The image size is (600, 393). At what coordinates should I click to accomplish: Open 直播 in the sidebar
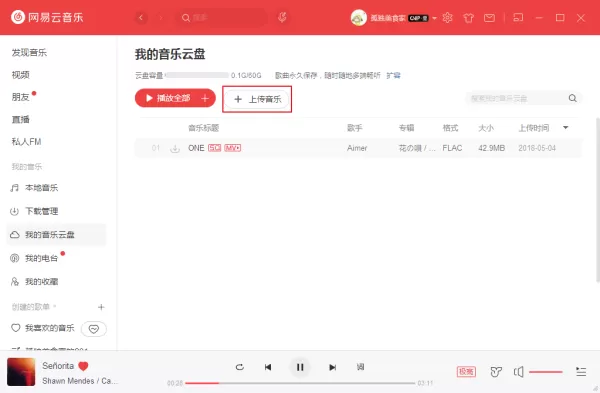[21, 119]
